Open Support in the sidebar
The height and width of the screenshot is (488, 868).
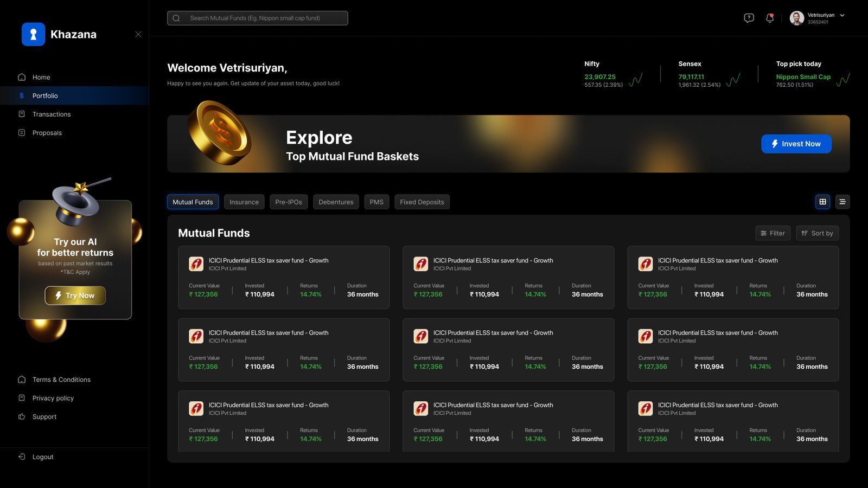tap(44, 416)
